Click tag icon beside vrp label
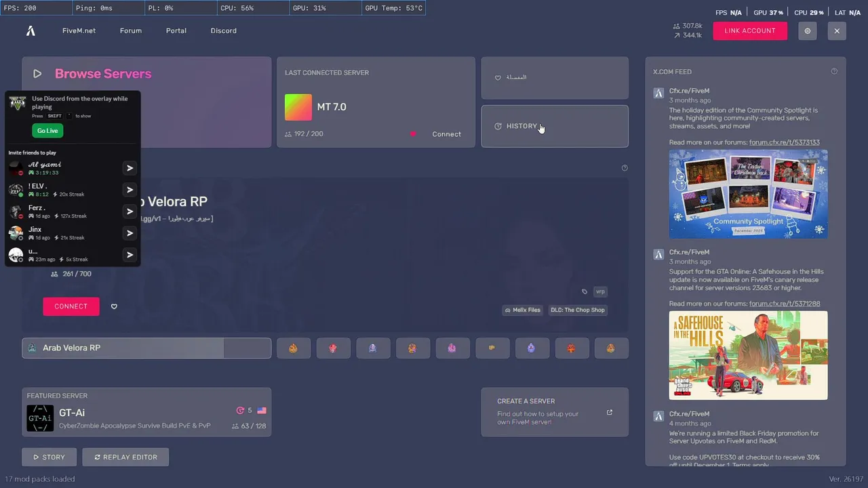 585,291
